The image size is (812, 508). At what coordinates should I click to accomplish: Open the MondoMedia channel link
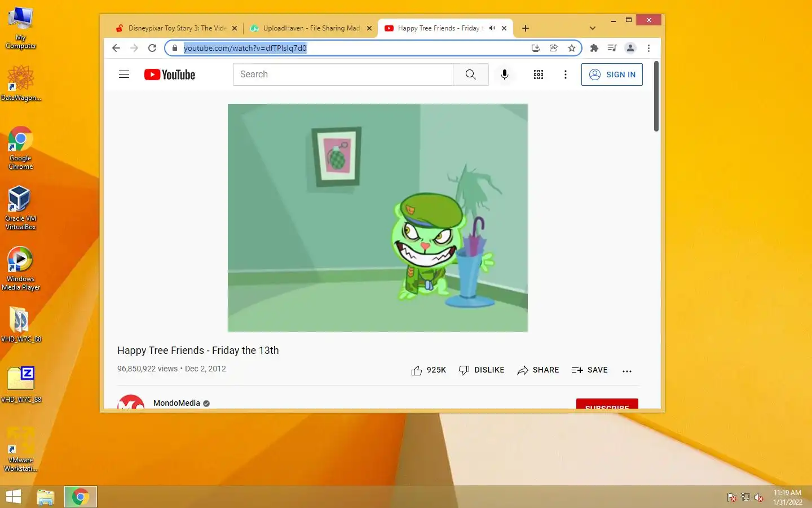[176, 403]
